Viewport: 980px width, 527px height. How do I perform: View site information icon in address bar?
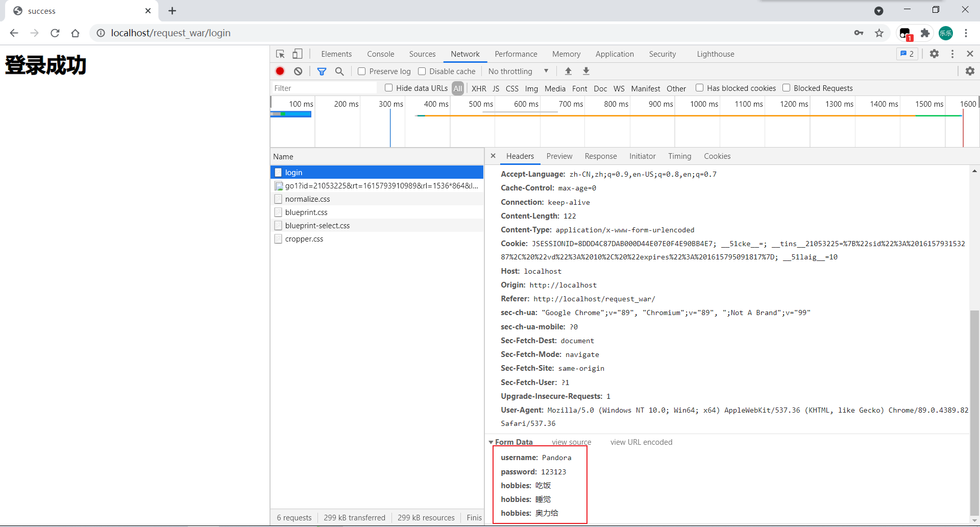click(101, 33)
